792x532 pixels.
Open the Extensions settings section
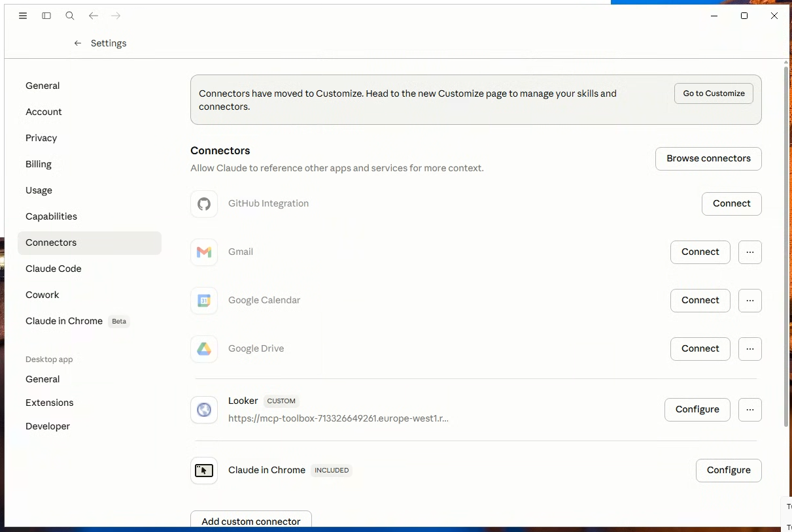click(x=90, y=403)
